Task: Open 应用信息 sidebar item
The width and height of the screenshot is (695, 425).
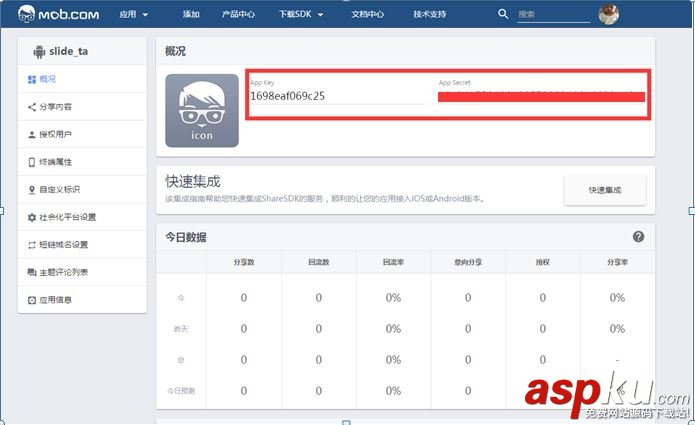Action: pos(82,300)
